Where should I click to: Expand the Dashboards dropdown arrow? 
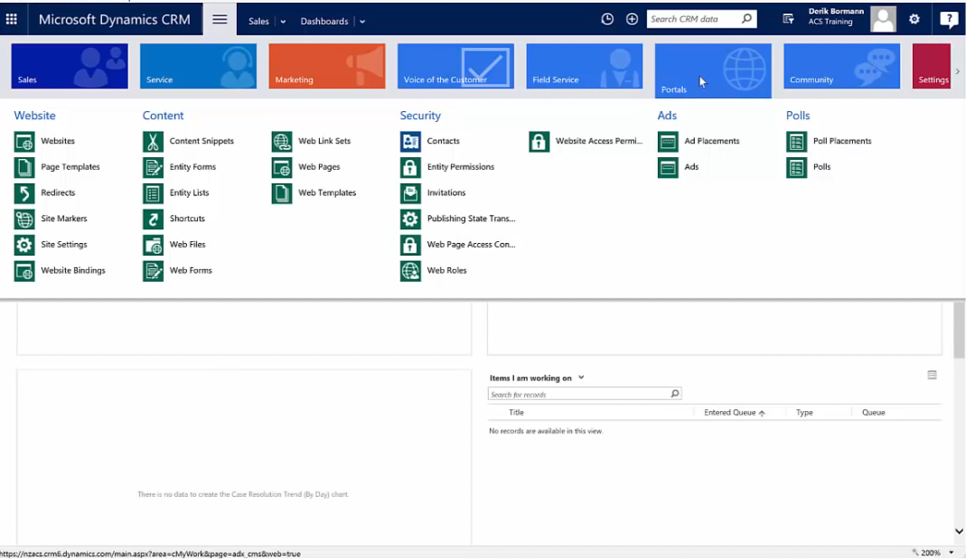pyautogui.click(x=362, y=22)
